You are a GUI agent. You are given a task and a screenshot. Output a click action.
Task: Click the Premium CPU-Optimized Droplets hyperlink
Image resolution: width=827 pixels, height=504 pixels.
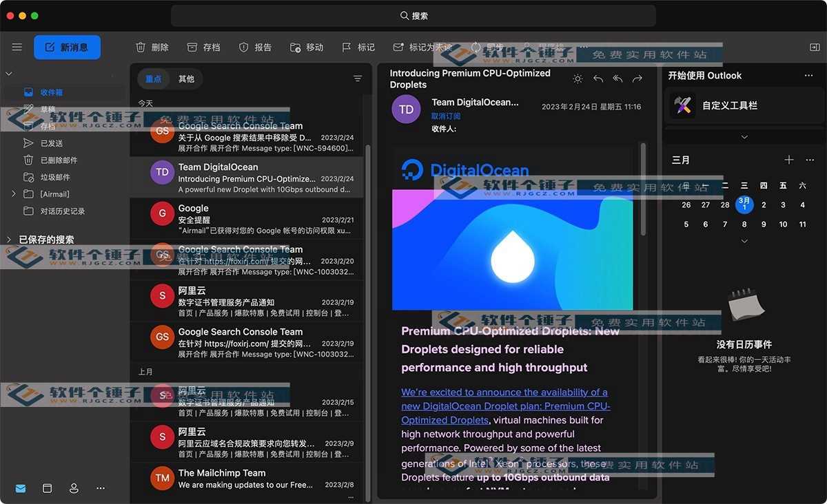click(x=504, y=406)
